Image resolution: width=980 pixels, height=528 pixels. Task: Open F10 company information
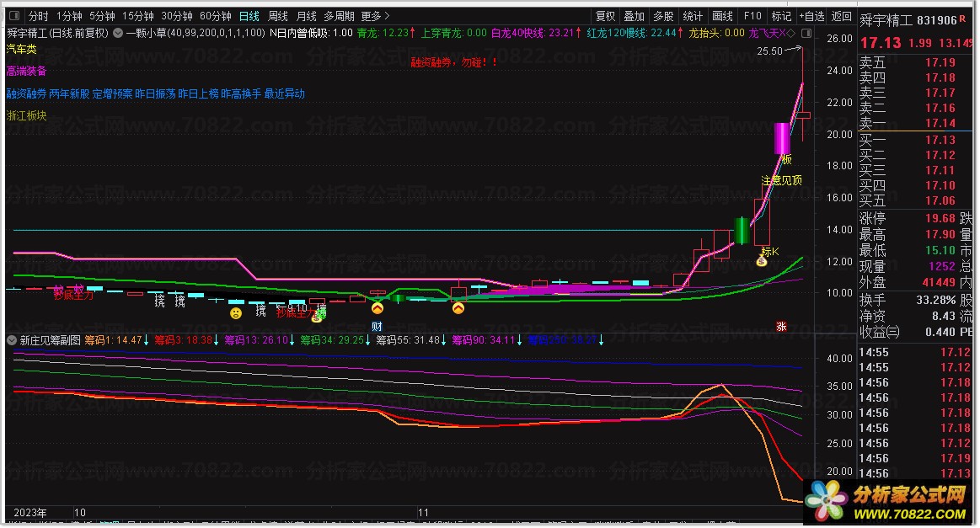point(752,16)
